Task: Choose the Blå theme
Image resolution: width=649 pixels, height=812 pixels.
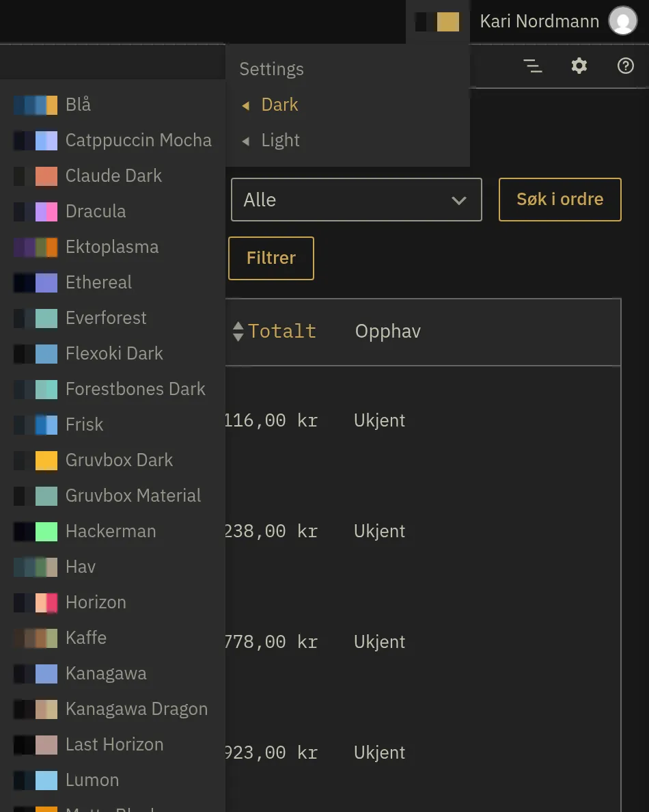Action: [x=112, y=105]
